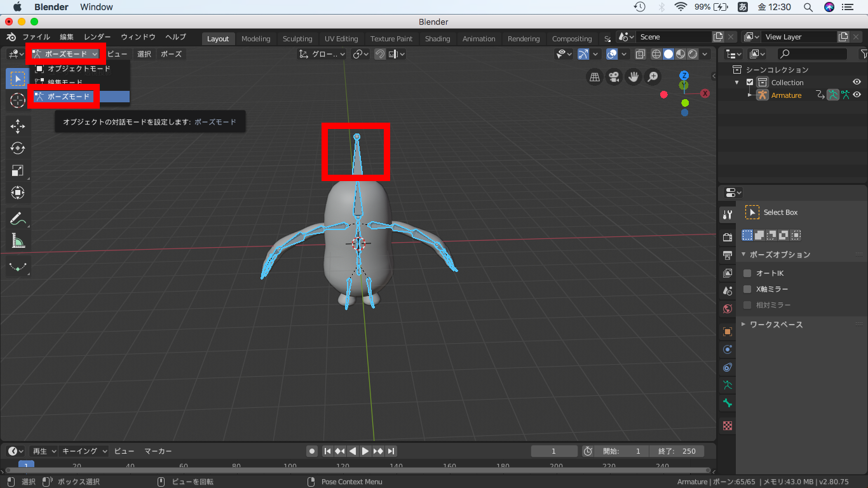Switch viewport shading to wireframe

click(x=656, y=54)
